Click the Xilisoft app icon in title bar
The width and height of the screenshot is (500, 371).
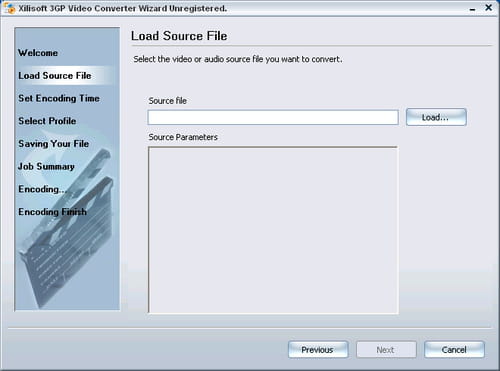[x=10, y=8]
